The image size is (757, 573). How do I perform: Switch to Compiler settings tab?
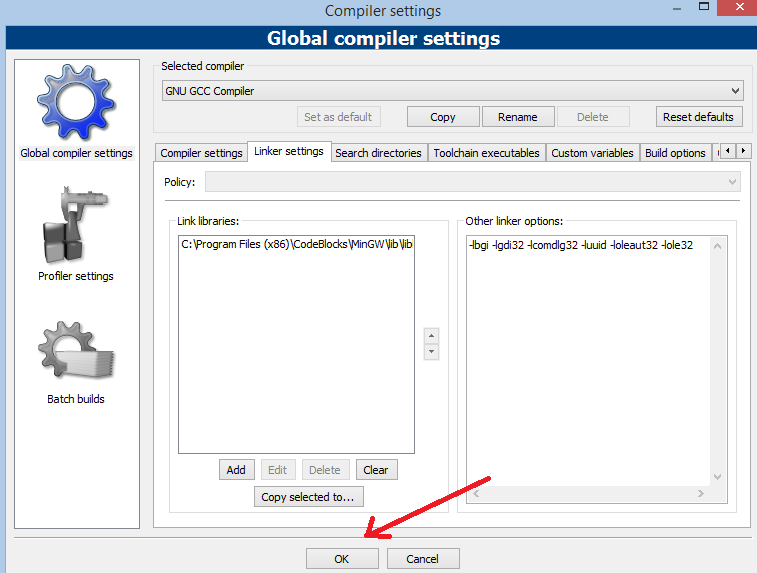point(201,153)
